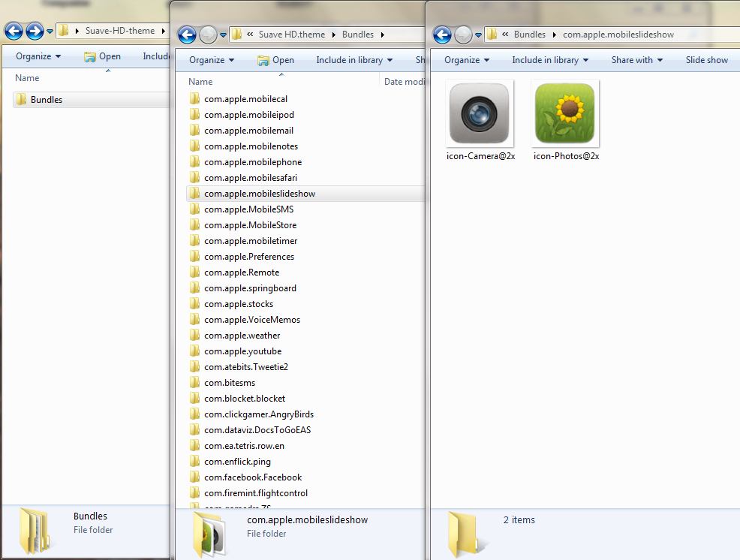740x560 pixels.
Task: Open Organize menu in middle Bundles window
Action: [x=212, y=60]
